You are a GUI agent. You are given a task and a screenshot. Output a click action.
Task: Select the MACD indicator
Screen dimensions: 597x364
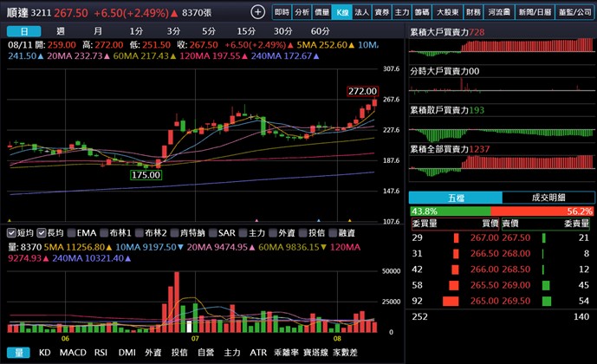coord(73,353)
